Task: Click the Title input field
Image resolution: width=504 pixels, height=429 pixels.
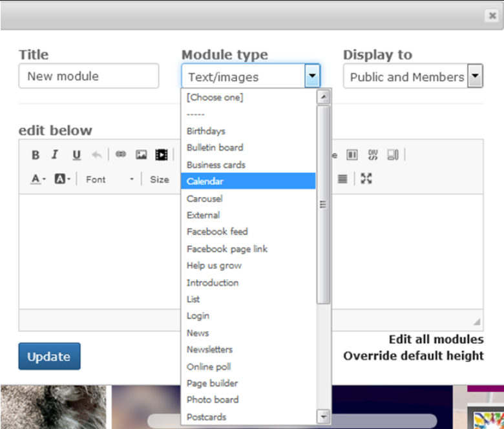Action: (x=89, y=76)
